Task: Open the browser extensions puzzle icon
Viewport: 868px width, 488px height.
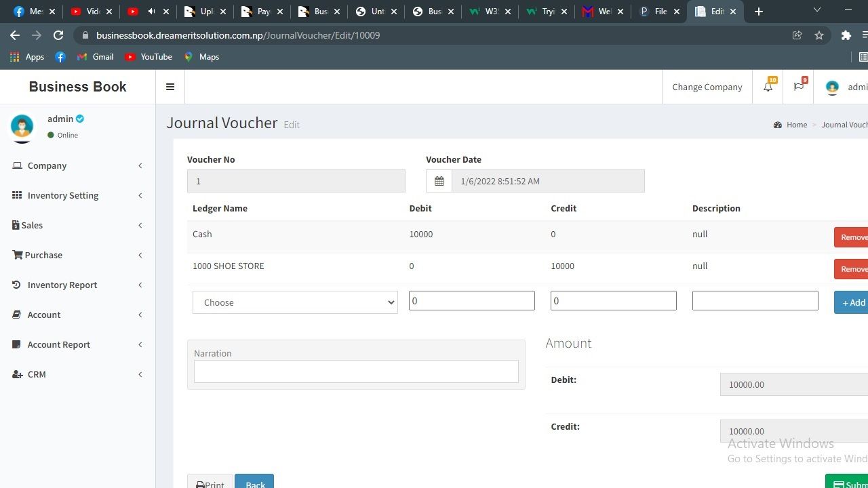Action: pos(846,35)
